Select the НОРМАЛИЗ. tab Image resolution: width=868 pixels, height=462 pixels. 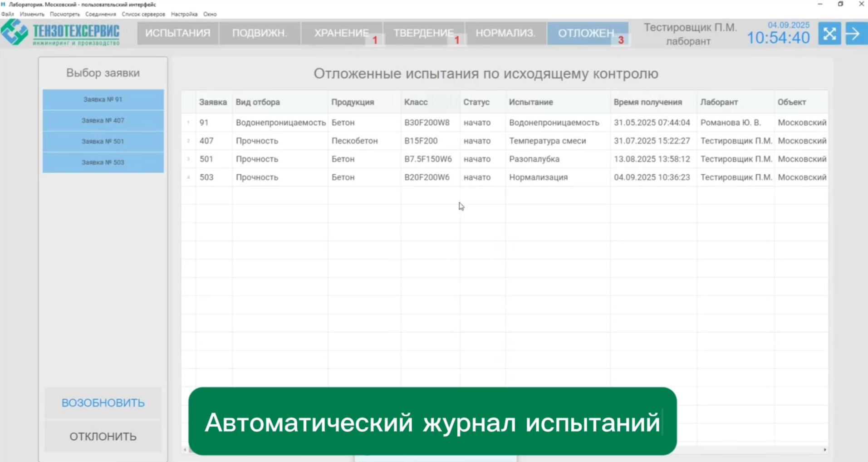pyautogui.click(x=505, y=33)
